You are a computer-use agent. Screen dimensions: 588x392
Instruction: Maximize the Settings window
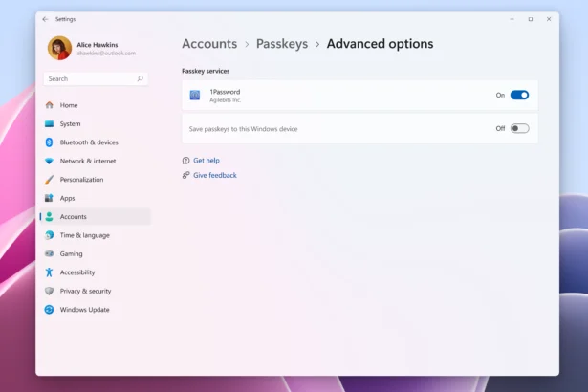click(x=531, y=19)
